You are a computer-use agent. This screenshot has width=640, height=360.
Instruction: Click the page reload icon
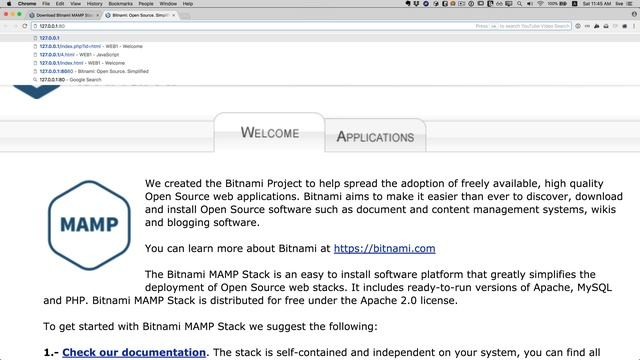pos(25,26)
